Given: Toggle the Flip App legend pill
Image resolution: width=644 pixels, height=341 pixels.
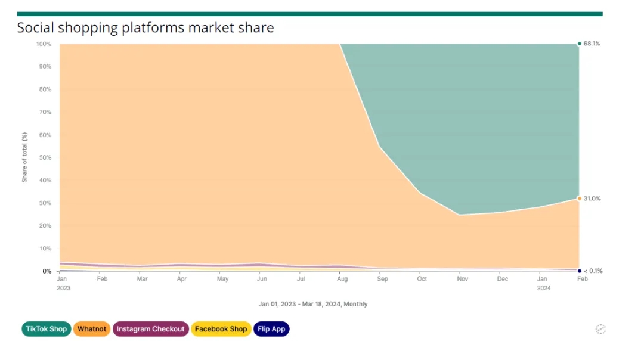Looking at the screenshot, I should [x=271, y=328].
